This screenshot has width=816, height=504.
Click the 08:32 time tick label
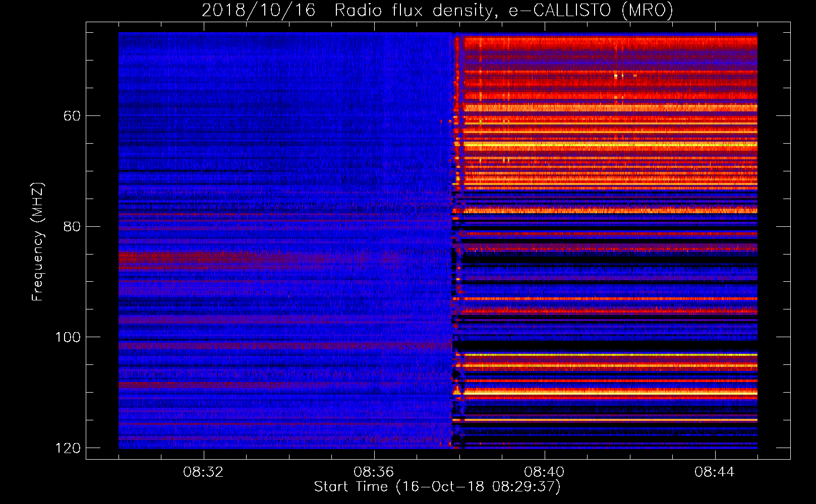tap(203, 472)
